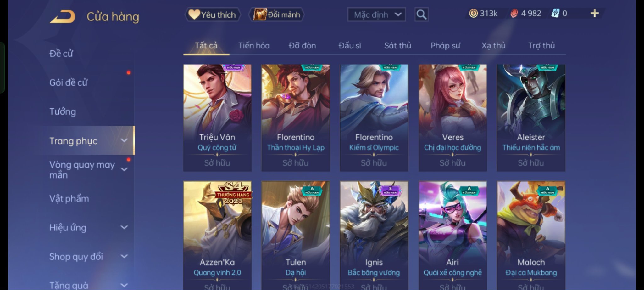644x290 pixels.
Task: Switch to the Sát thủ tab
Action: (397, 46)
